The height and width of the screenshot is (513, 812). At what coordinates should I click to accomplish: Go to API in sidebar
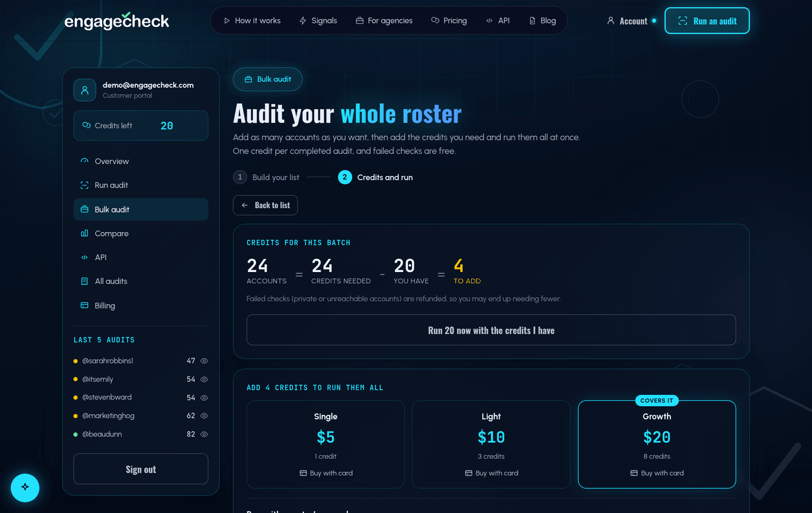pos(141,257)
